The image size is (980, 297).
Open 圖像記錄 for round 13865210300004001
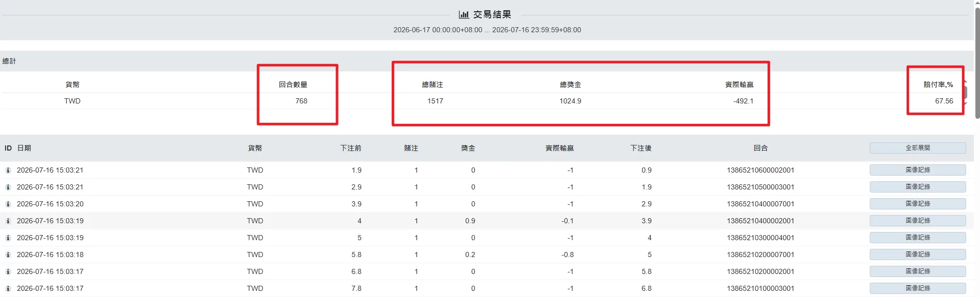[917, 238]
